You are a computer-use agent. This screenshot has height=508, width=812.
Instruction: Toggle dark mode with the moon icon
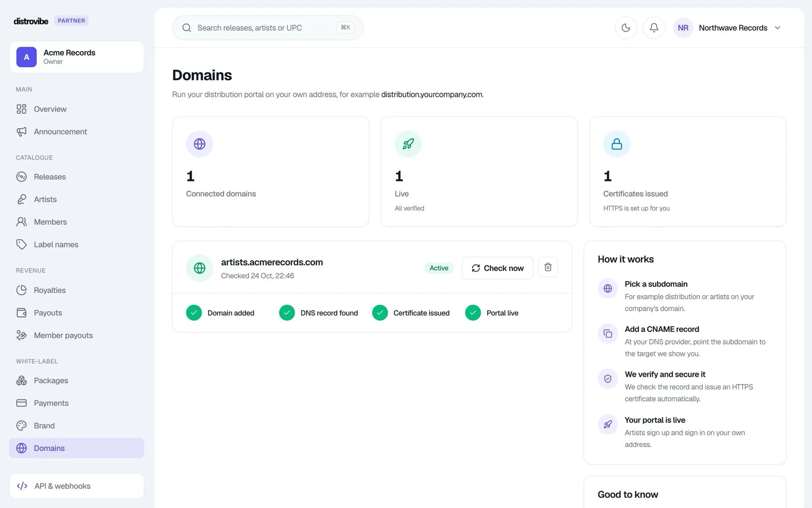[625, 28]
